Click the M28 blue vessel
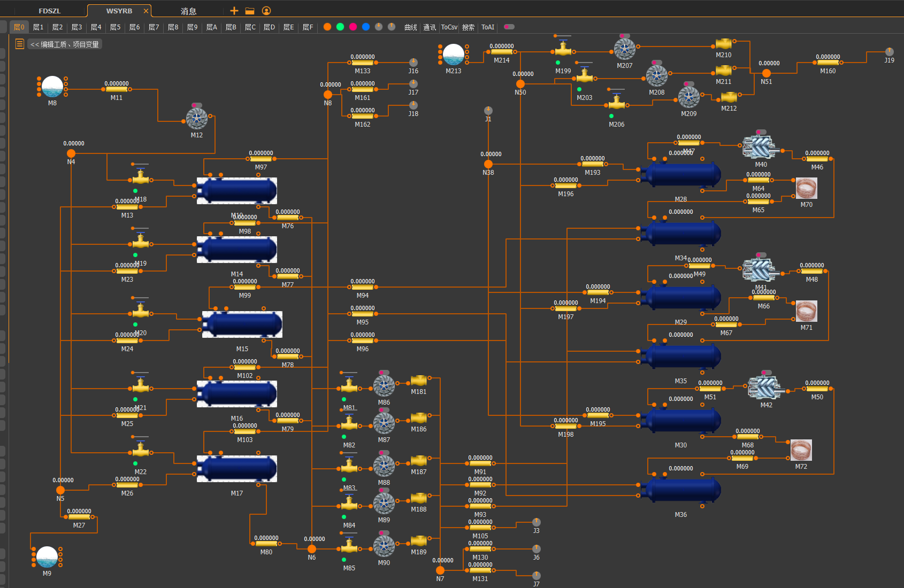 coord(681,175)
